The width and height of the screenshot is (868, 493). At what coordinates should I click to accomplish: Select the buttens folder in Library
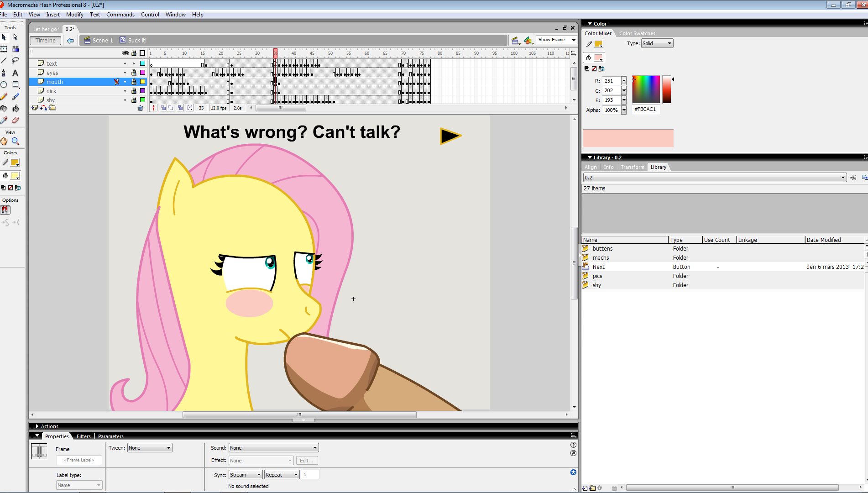[602, 249]
